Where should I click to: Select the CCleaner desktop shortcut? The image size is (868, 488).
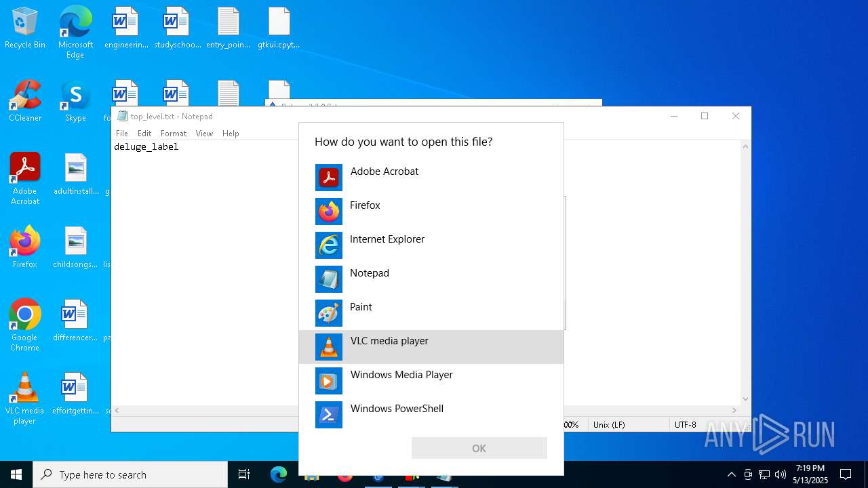coord(25,102)
